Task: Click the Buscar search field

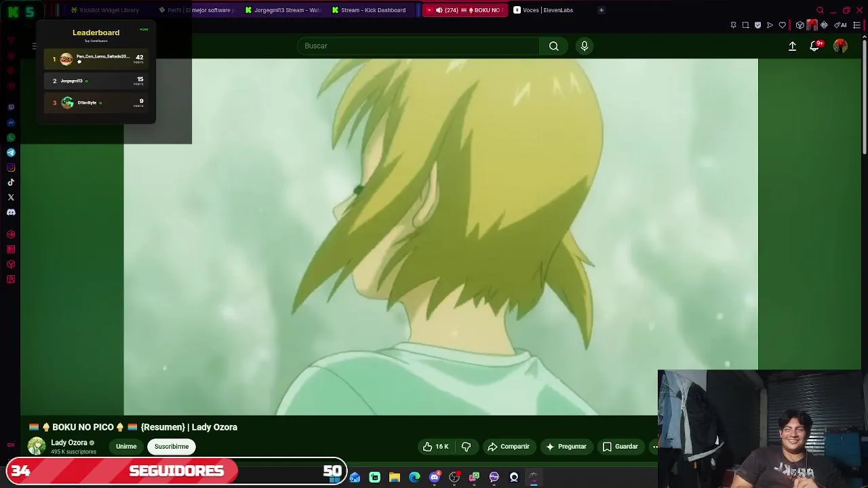Action: pyautogui.click(x=418, y=45)
